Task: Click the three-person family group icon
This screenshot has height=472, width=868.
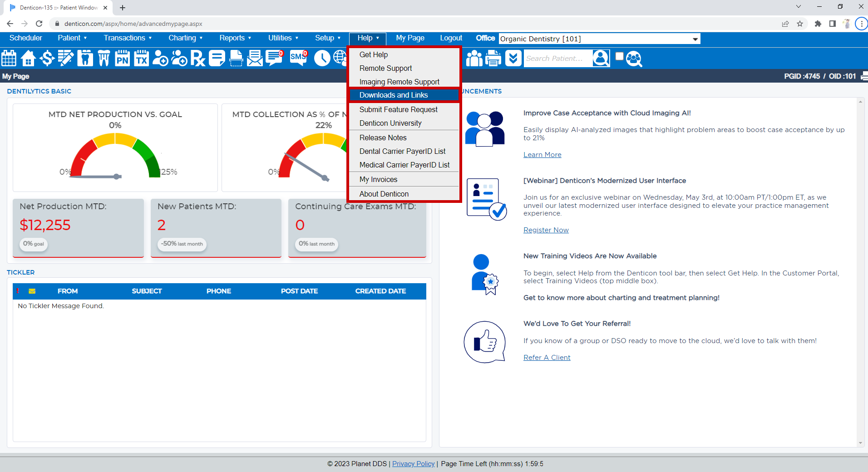Action: (474, 58)
